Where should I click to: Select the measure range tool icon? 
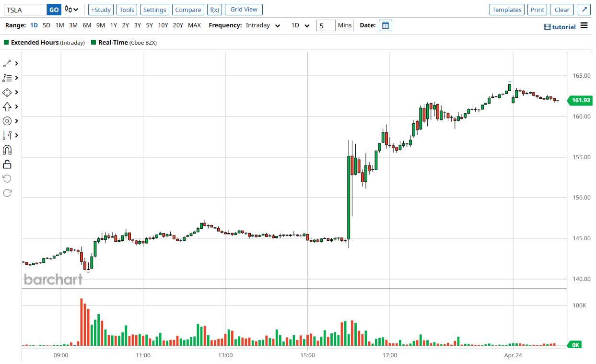[7, 135]
